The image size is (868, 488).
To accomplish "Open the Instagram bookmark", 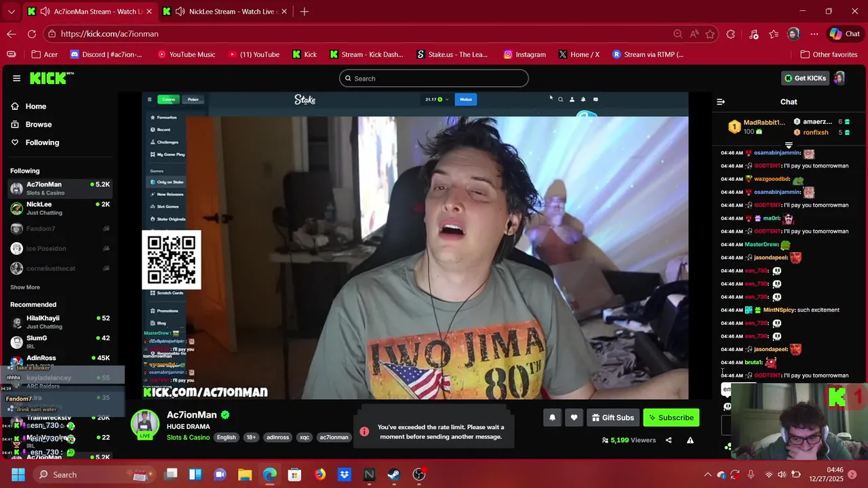I will pyautogui.click(x=524, y=54).
